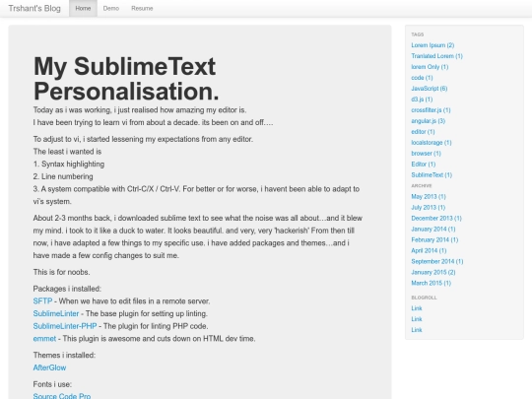Viewport: 532px width, 399px height.
Task: Select the Tranlated Lorem (1) tag
Action: [x=436, y=56]
